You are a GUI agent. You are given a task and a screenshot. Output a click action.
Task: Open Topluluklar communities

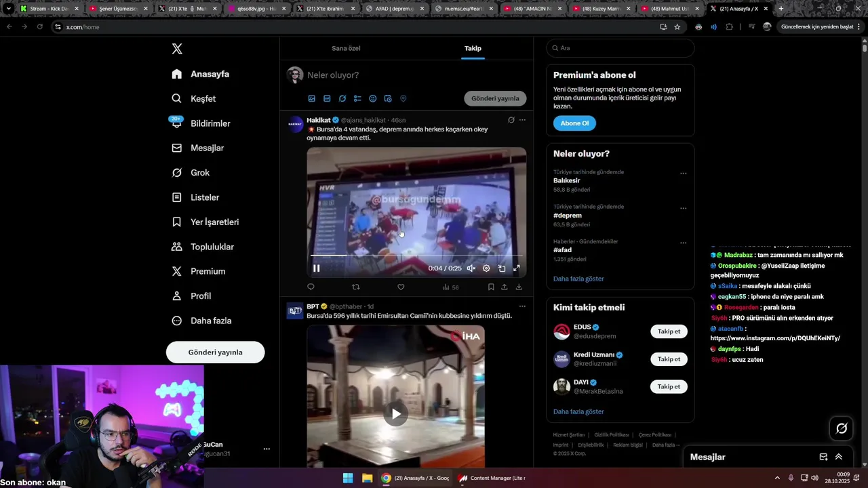pyautogui.click(x=203, y=247)
